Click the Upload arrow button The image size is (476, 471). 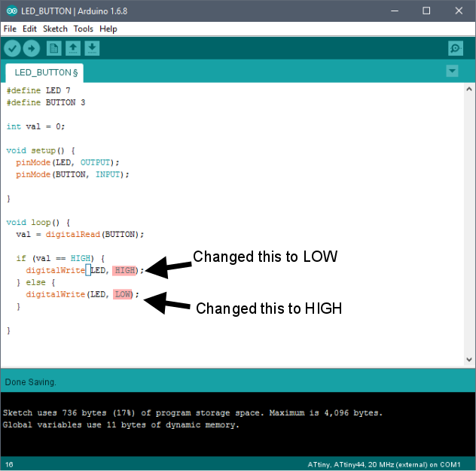click(x=32, y=48)
